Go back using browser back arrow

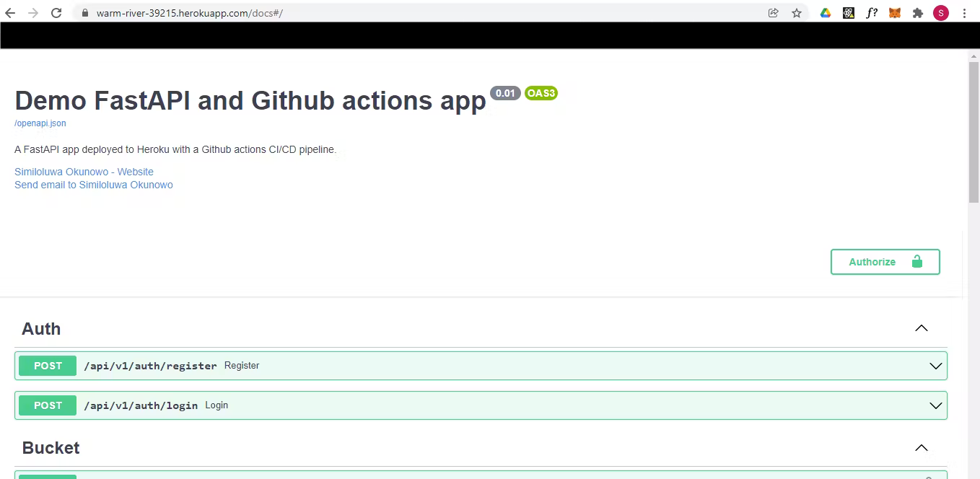pyautogui.click(x=11, y=13)
